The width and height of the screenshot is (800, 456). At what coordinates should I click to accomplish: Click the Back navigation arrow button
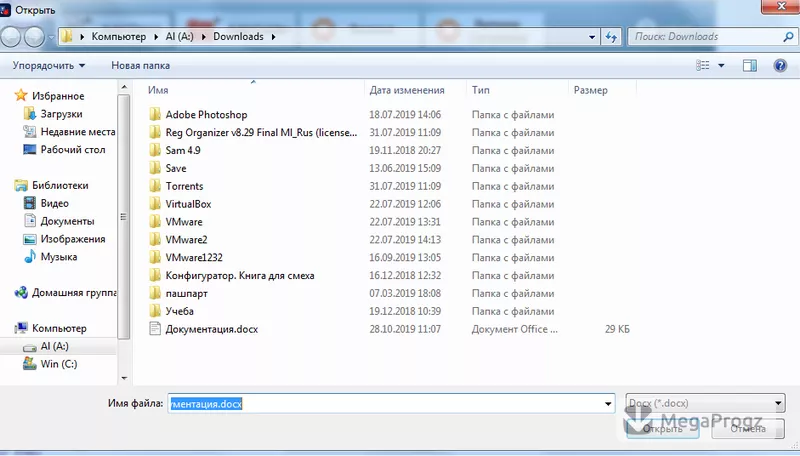(11, 37)
